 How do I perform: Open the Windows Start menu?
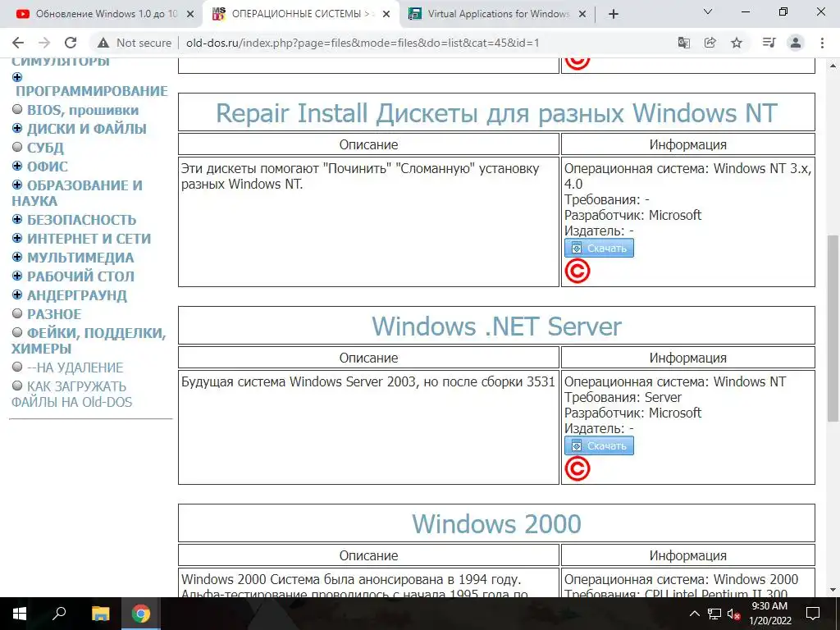(19, 614)
